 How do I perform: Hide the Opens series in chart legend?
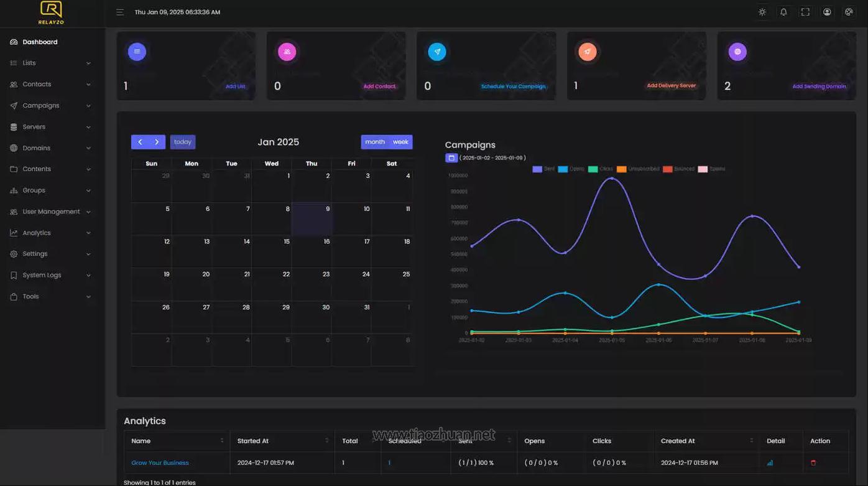571,169
